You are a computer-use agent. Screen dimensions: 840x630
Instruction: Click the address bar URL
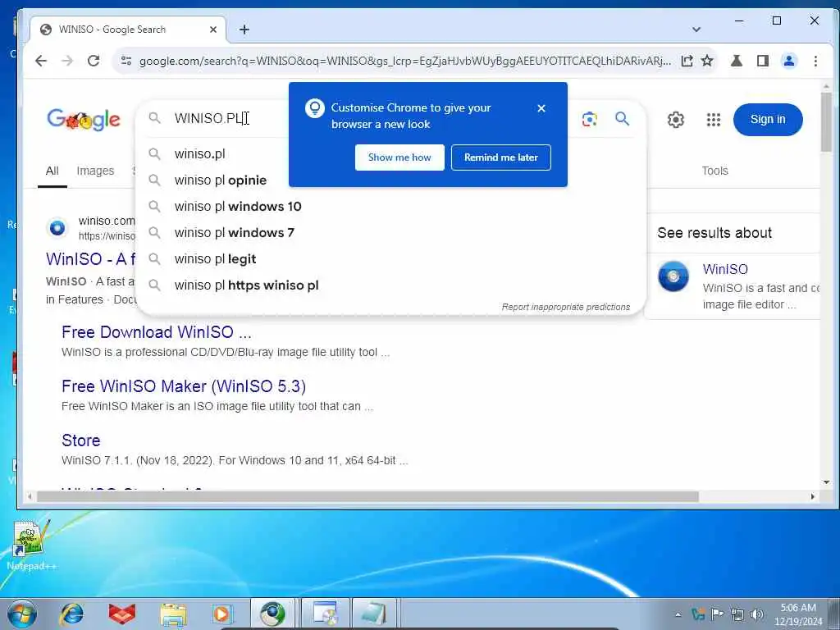(x=404, y=61)
